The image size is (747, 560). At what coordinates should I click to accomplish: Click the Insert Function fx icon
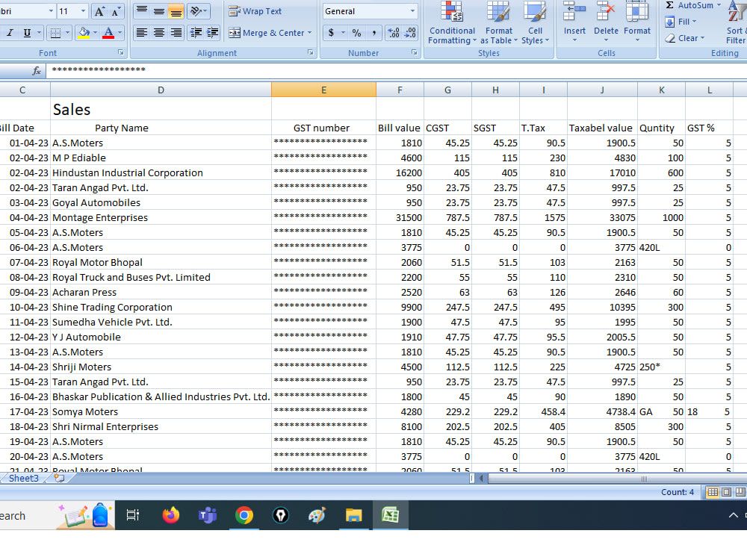(36, 71)
